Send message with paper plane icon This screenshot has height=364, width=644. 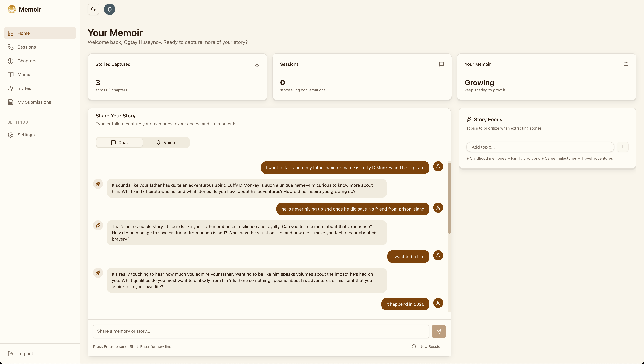click(439, 331)
